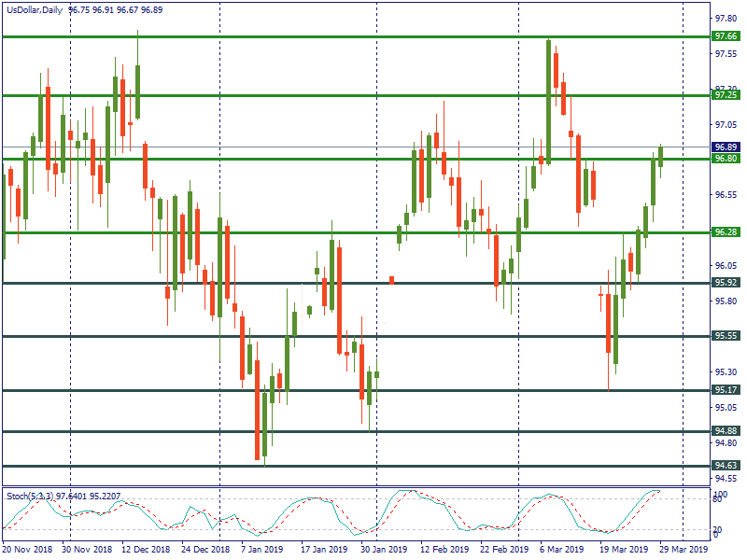Viewport: 747px width, 560px height.
Task: Click the 94.88 support level label
Action: point(726,431)
